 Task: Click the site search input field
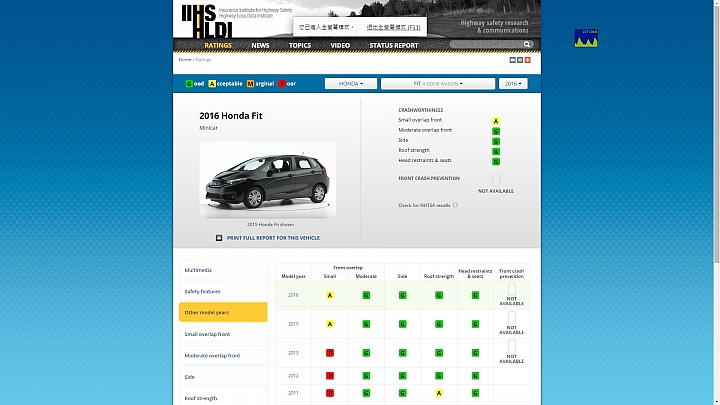486,45
